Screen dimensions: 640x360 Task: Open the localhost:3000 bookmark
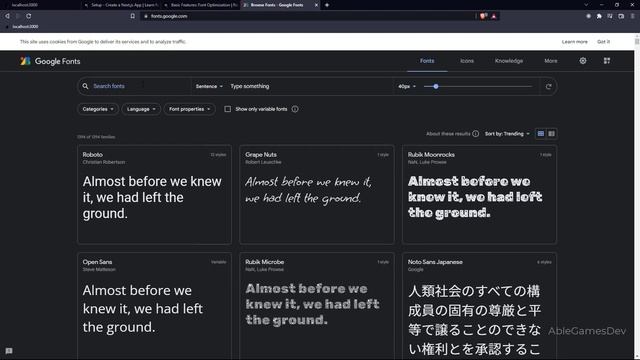click(x=22, y=27)
